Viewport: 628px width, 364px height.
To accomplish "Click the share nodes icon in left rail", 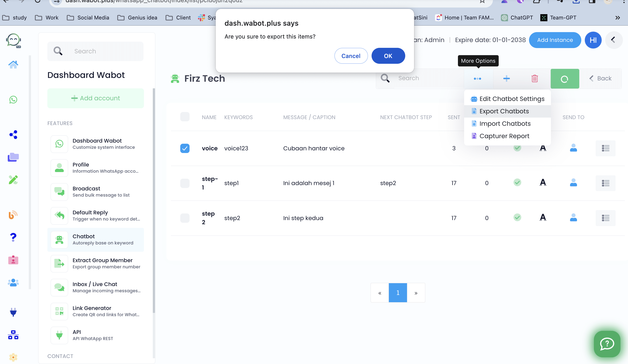I will 13,135.
